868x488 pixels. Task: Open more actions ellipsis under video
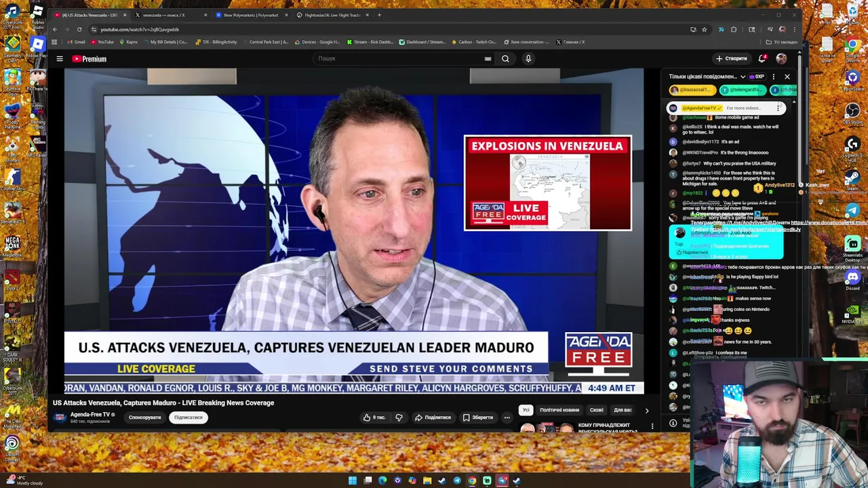(507, 418)
